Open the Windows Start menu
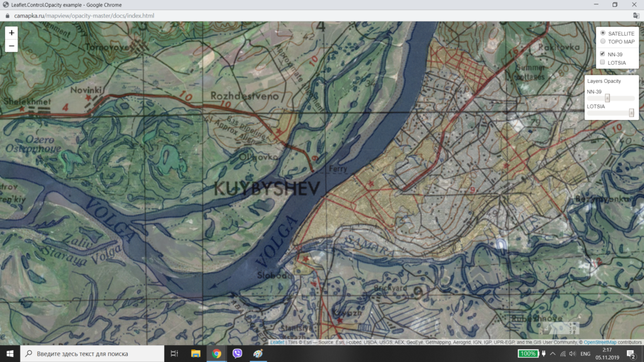644x362 pixels. [x=10, y=354]
